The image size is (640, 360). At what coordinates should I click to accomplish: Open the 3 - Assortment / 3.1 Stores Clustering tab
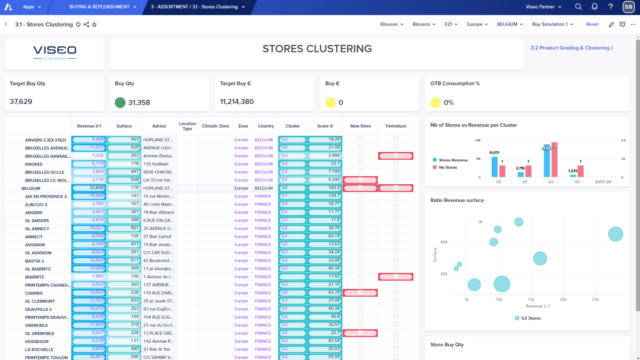coord(198,7)
